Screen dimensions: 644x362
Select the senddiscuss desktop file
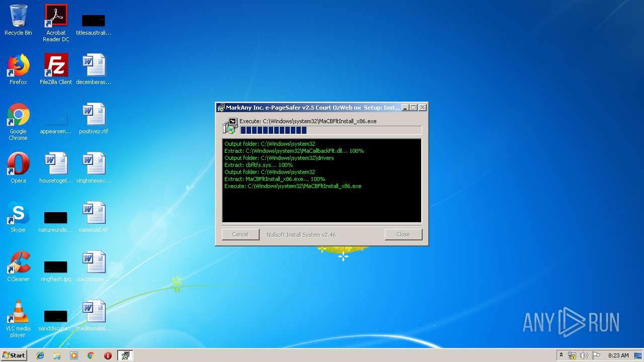(56, 321)
